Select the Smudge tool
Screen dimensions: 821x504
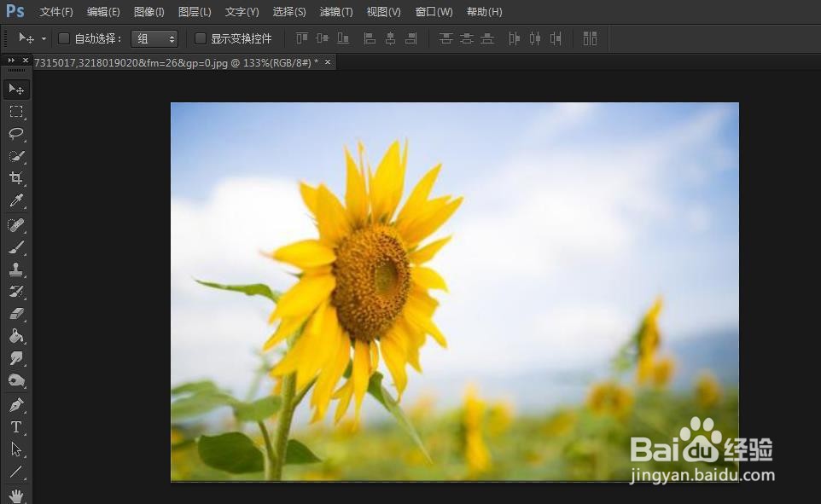[x=16, y=358]
